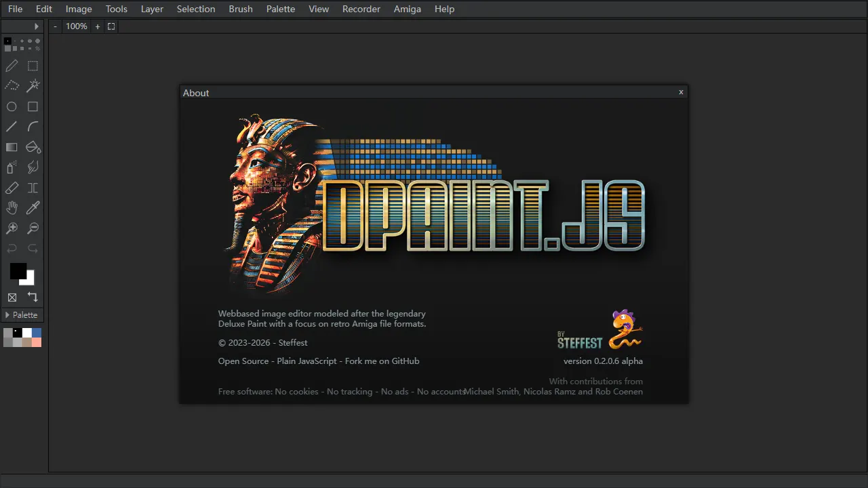Select the pink palette color
The image size is (868, 488).
coord(37,342)
